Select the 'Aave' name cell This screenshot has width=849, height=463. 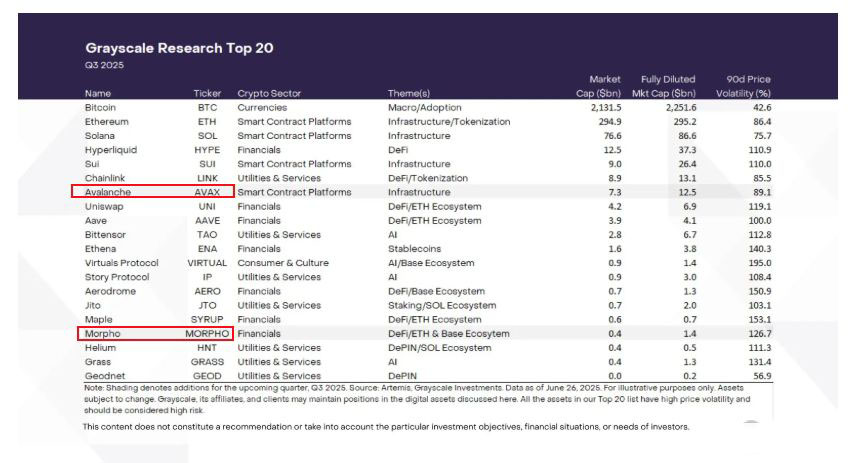coord(96,220)
